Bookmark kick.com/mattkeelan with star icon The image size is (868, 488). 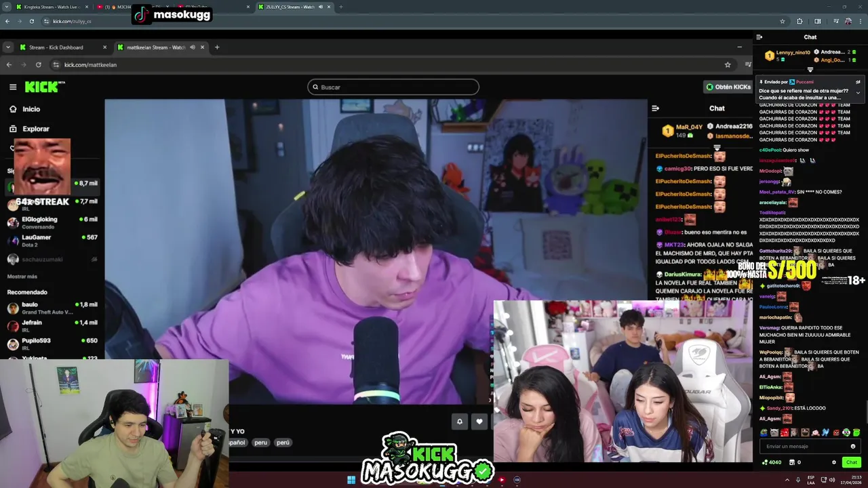tap(728, 65)
